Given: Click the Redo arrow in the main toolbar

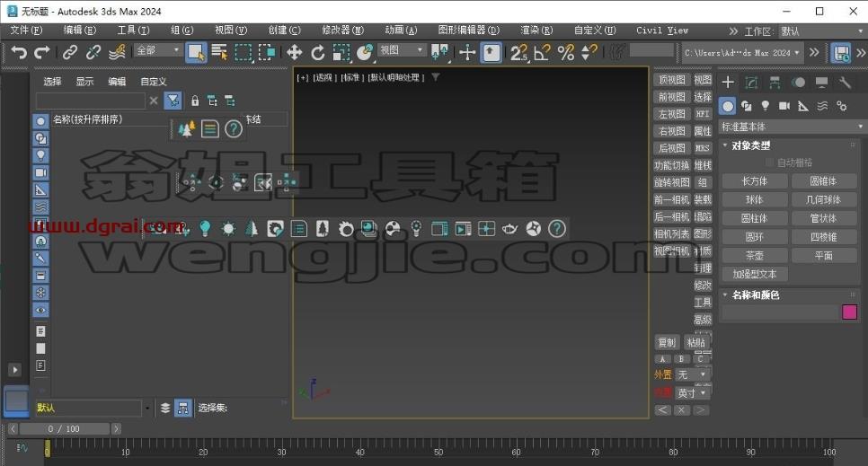Looking at the screenshot, I should (42, 53).
